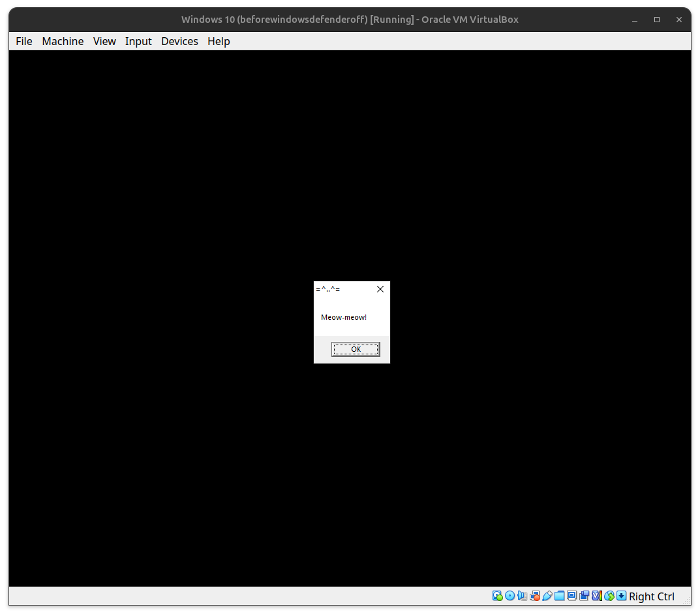Click the keyboard capture arrow icon
Screen dimensions: 700x616
pos(622,596)
